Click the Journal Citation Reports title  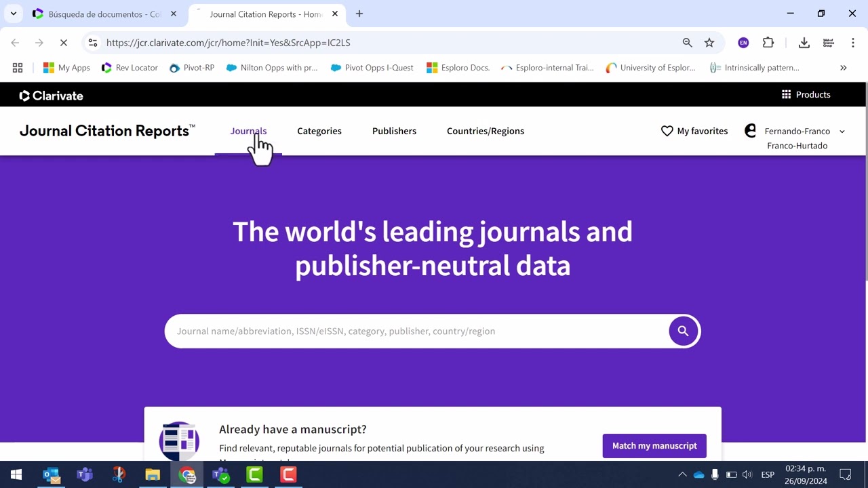(x=107, y=131)
